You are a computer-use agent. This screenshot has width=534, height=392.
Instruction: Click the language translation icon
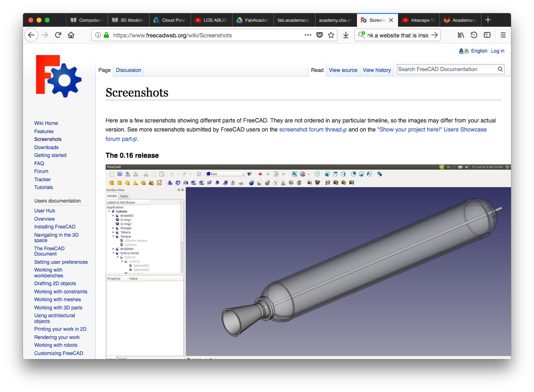pos(464,51)
